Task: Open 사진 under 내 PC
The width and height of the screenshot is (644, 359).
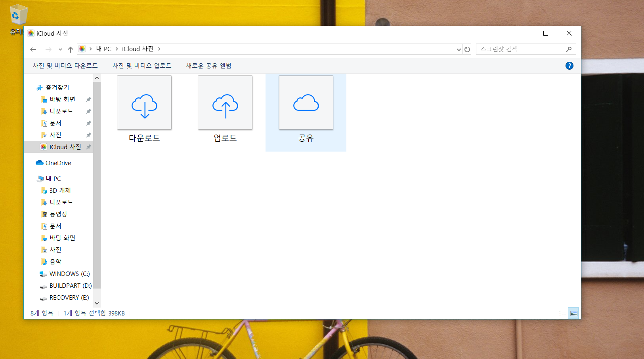Action: pyautogui.click(x=55, y=250)
